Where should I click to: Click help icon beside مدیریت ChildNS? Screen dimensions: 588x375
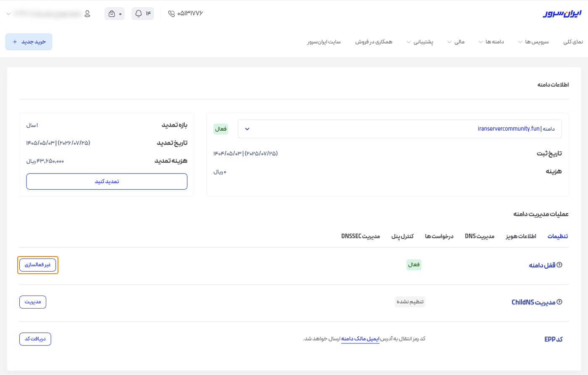[559, 302]
